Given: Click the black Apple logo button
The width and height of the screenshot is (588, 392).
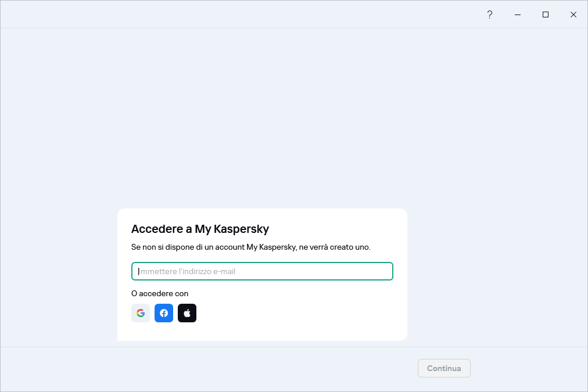Looking at the screenshot, I should (187, 313).
